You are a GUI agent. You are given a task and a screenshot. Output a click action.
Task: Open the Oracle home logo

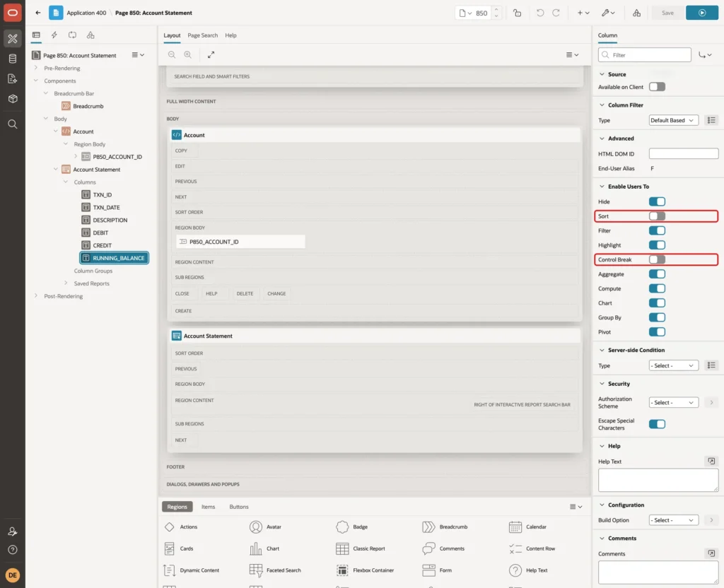coord(13,13)
